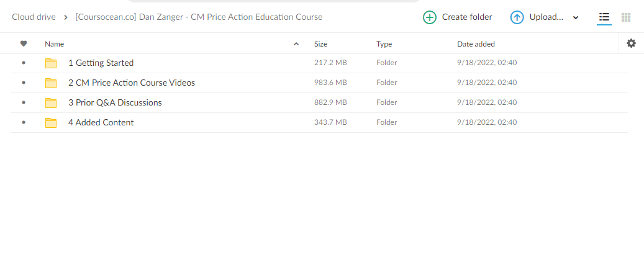This screenshot has width=644, height=275.
Task: Switch to grid thumbnail view
Action: [x=626, y=17]
